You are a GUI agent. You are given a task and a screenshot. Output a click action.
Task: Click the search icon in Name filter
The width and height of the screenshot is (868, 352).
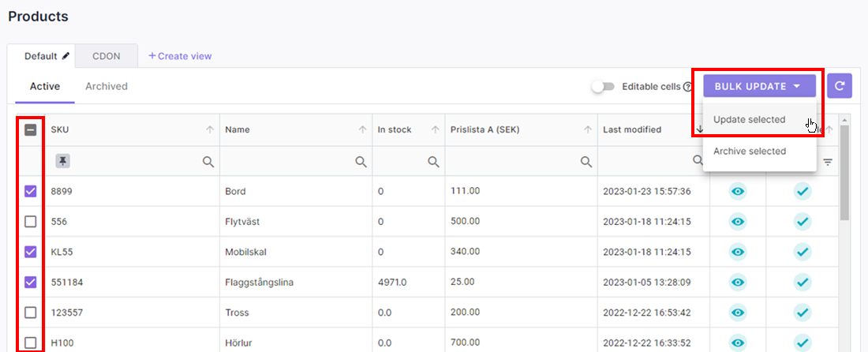point(361,162)
